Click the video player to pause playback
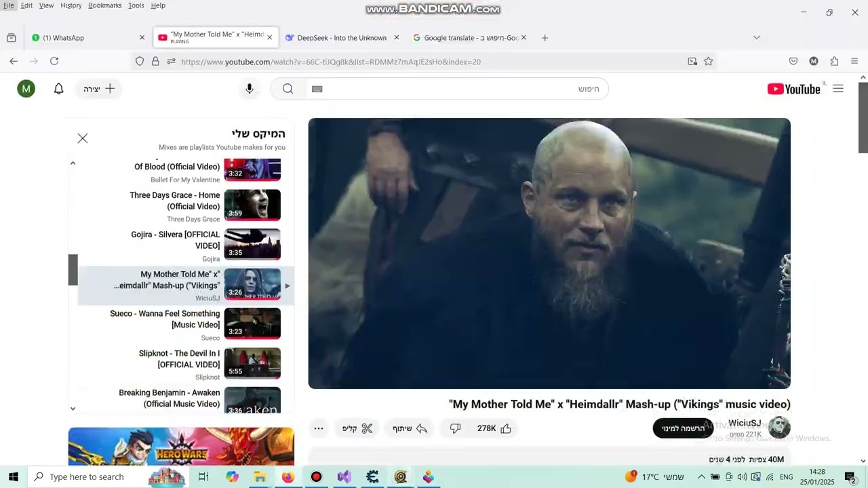 [549, 253]
